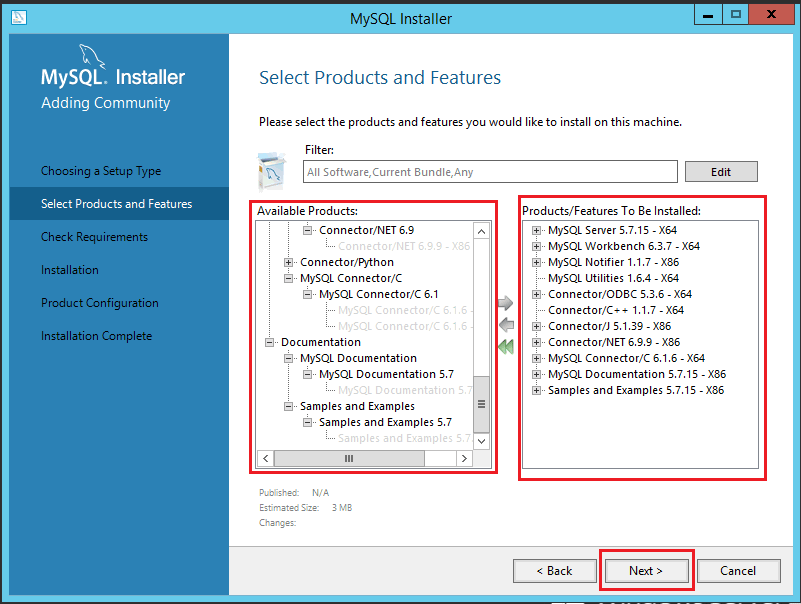801x604 pixels.
Task: Click the Cancel button
Action: [x=738, y=570]
